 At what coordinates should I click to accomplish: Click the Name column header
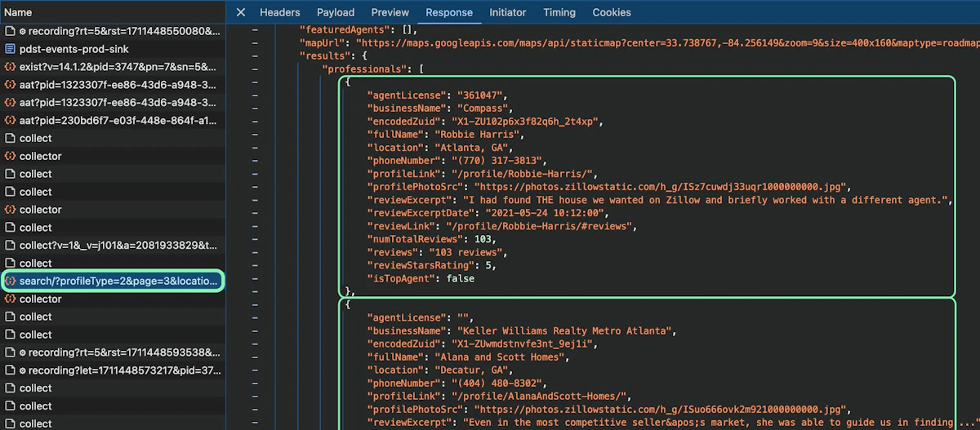pos(18,12)
